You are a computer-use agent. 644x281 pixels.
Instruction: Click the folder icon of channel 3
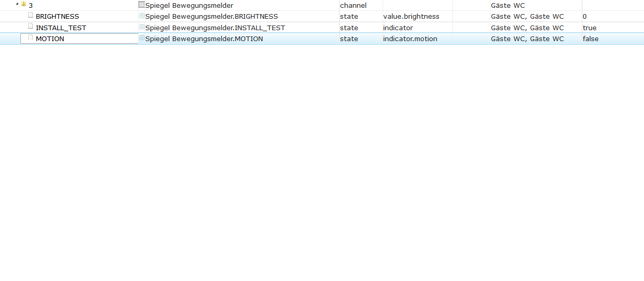23,4
